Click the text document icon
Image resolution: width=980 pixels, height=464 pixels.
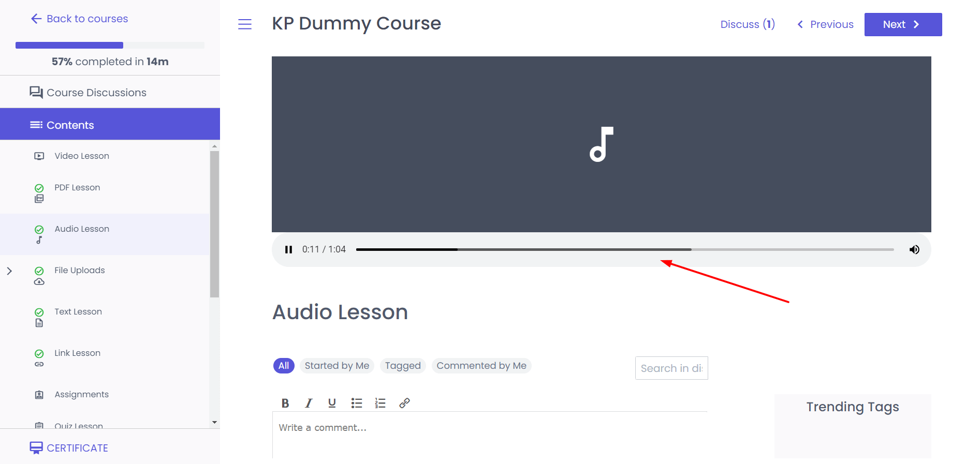tap(39, 323)
